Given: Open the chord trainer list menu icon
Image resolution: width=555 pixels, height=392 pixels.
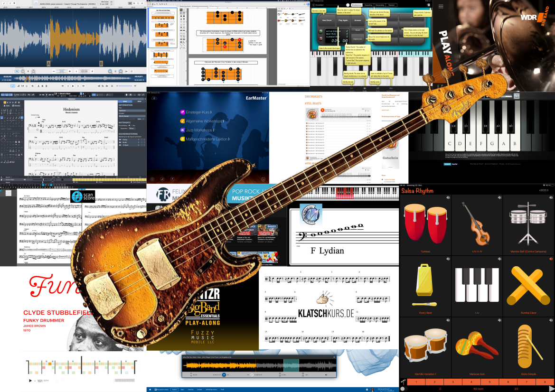Looking at the screenshot, I should click(x=429, y=5).
